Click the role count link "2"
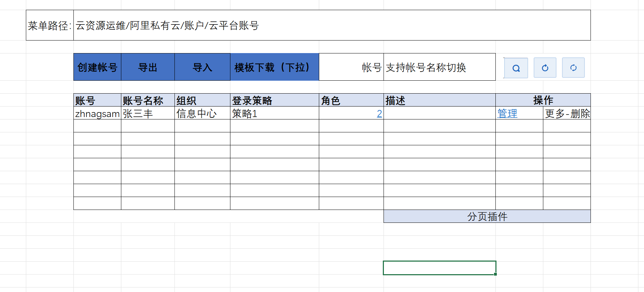 379,114
